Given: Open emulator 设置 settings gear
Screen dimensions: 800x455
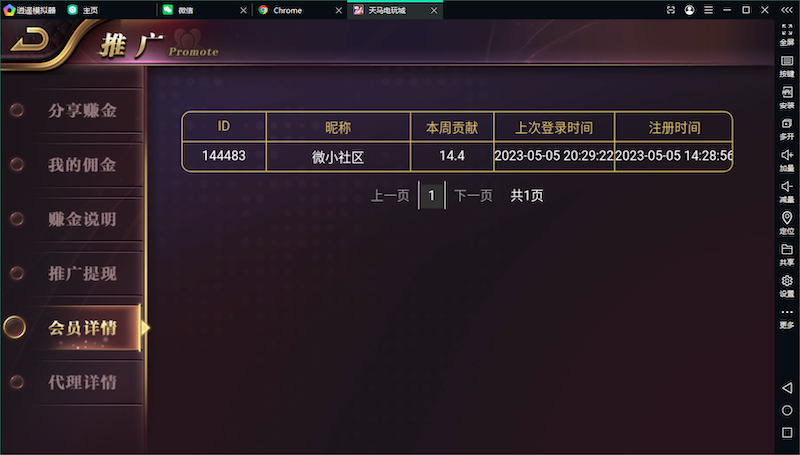Looking at the screenshot, I should click(x=787, y=285).
